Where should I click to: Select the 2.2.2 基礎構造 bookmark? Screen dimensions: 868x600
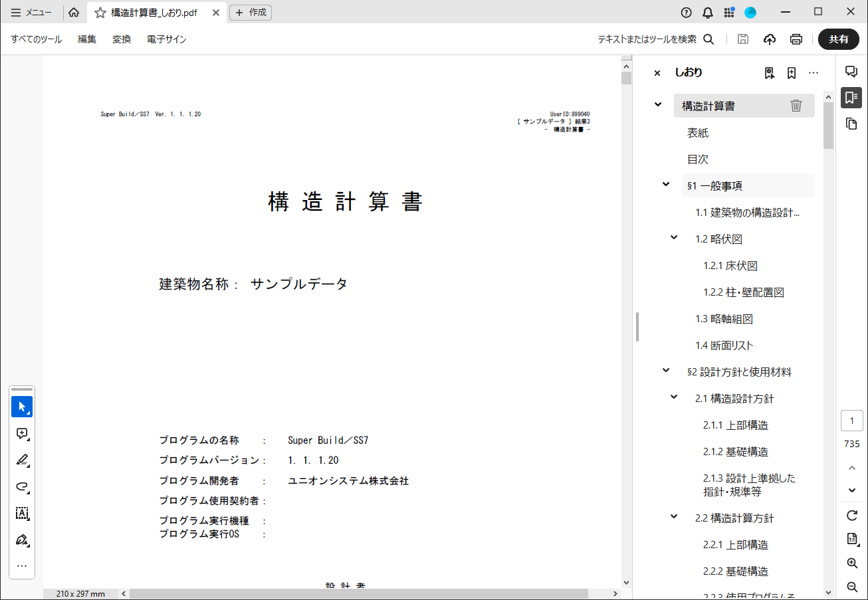coord(736,571)
